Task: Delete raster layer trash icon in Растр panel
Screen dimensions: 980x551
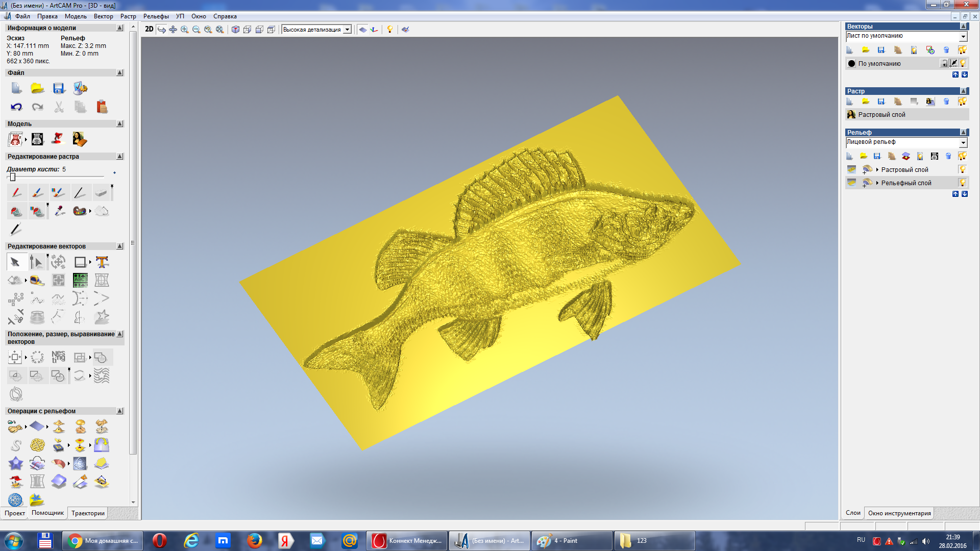Action: coord(946,102)
